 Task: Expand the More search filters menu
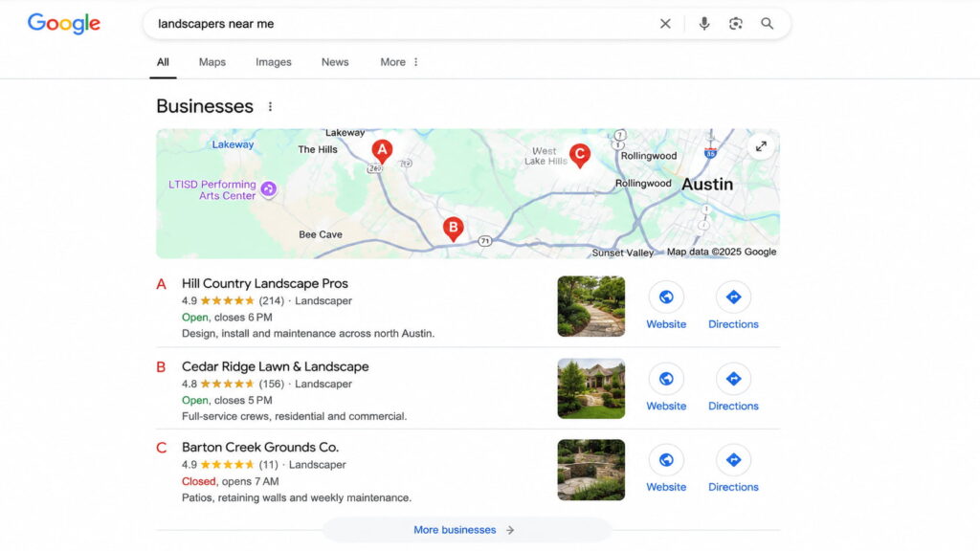pos(399,62)
